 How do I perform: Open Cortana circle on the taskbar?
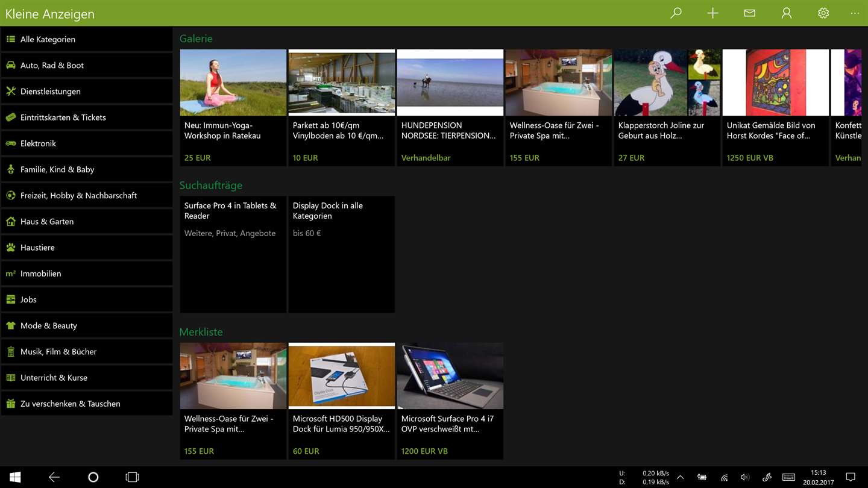coord(93,477)
